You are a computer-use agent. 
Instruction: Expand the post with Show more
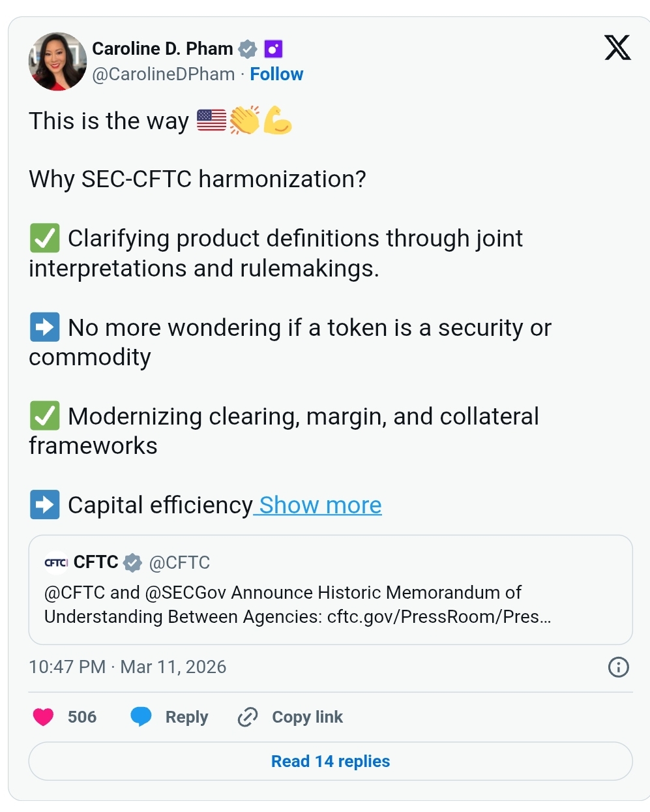pyautogui.click(x=318, y=505)
